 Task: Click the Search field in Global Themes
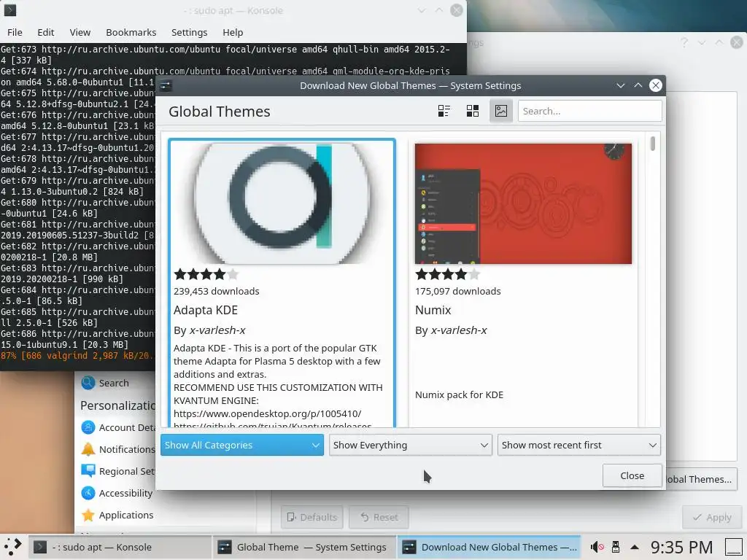click(x=589, y=111)
